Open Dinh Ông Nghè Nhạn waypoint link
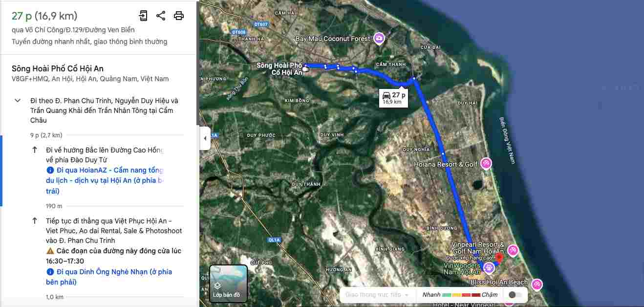This screenshot has height=307, width=644. [109, 277]
